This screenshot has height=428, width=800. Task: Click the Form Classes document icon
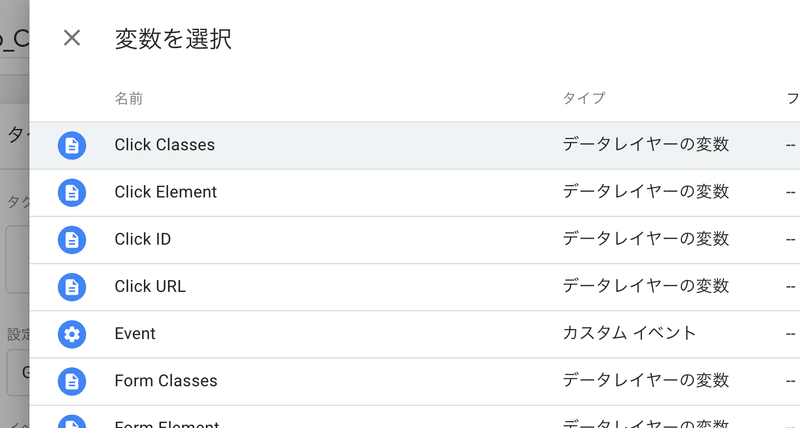click(x=72, y=382)
